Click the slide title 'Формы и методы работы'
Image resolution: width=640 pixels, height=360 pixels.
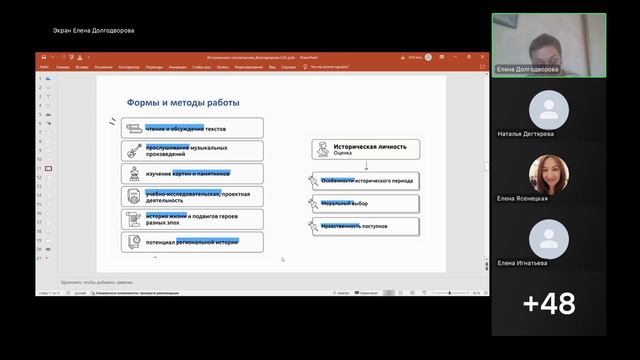click(183, 102)
